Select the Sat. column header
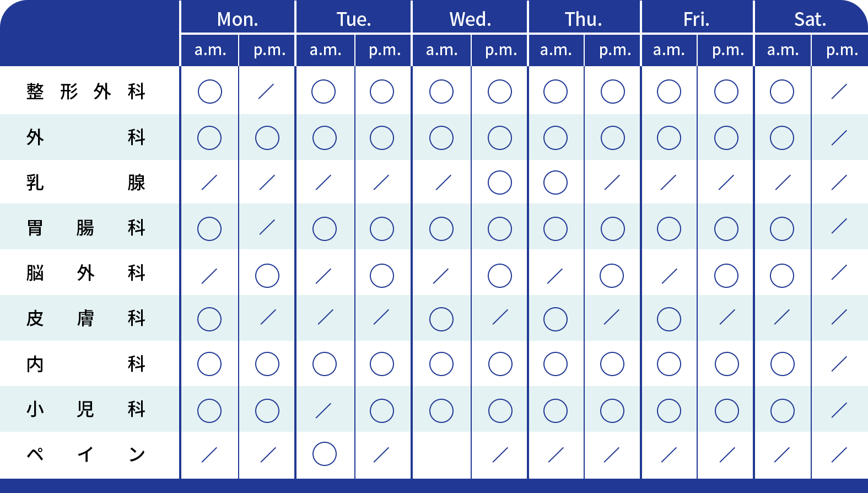This screenshot has width=868, height=493. point(810,19)
